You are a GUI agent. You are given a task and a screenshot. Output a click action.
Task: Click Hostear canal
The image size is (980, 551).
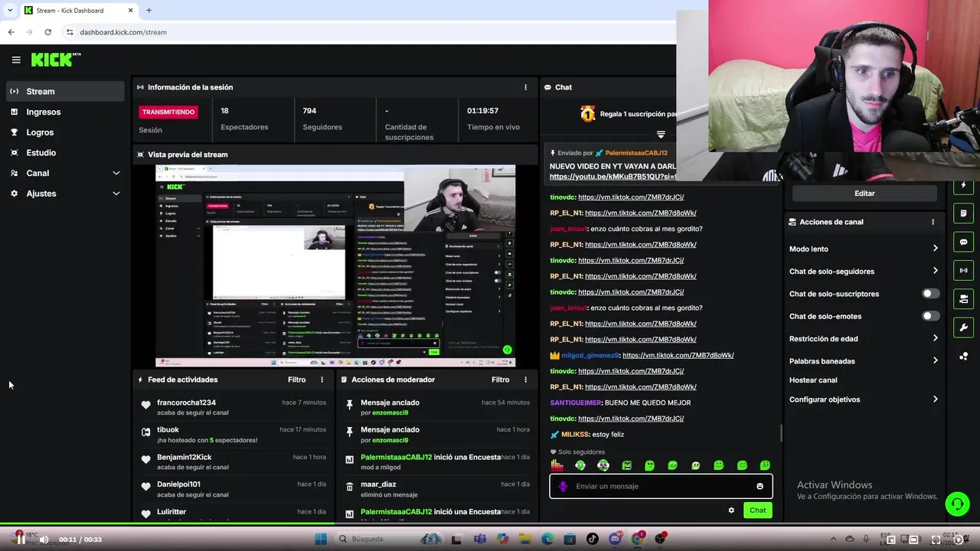click(x=813, y=380)
